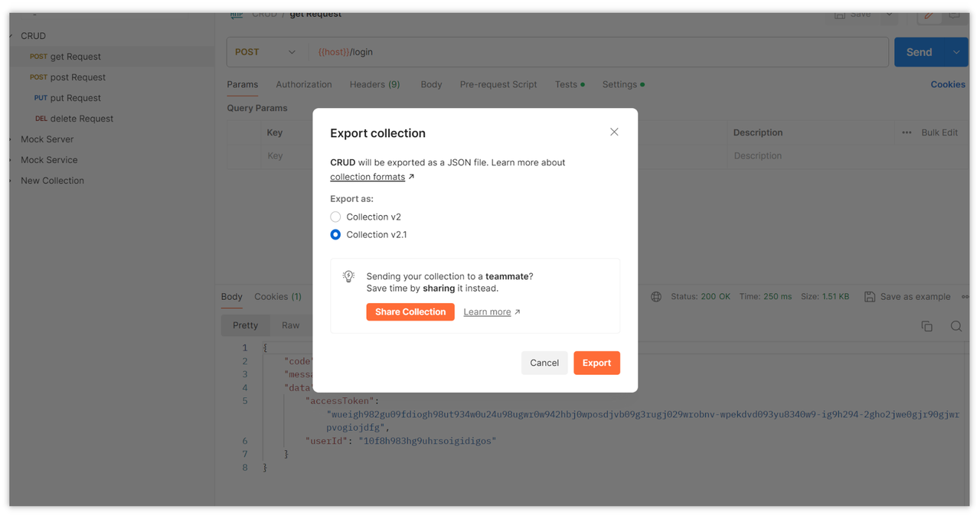
Task: Select the CRUD collection in sidebar
Action: coord(34,36)
